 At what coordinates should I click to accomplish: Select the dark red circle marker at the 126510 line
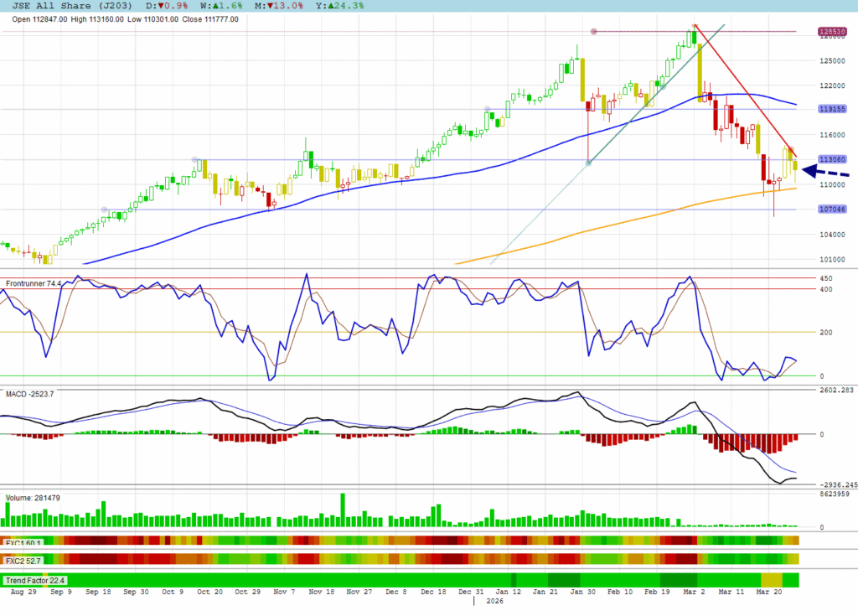pos(594,32)
